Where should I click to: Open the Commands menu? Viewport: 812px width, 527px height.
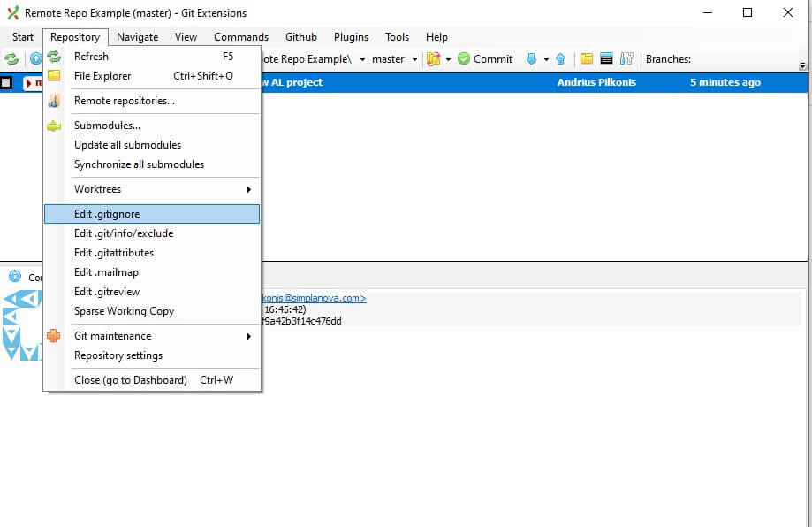[x=241, y=37]
